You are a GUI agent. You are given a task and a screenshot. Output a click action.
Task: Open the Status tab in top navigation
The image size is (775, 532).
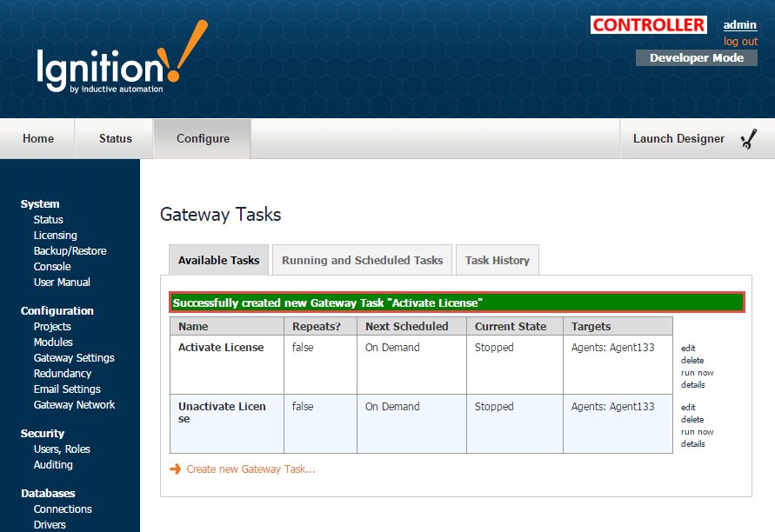115,139
